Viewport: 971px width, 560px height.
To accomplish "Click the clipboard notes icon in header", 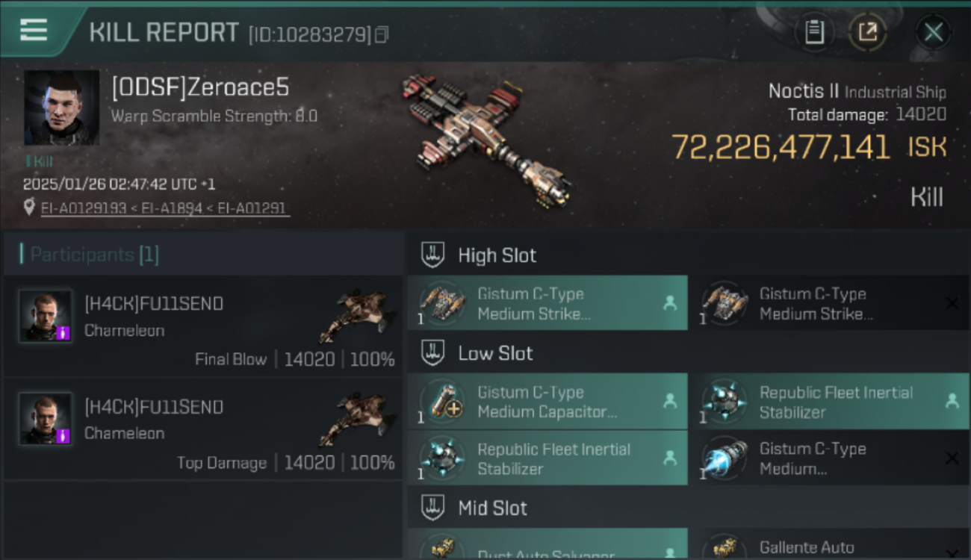I will (x=814, y=32).
